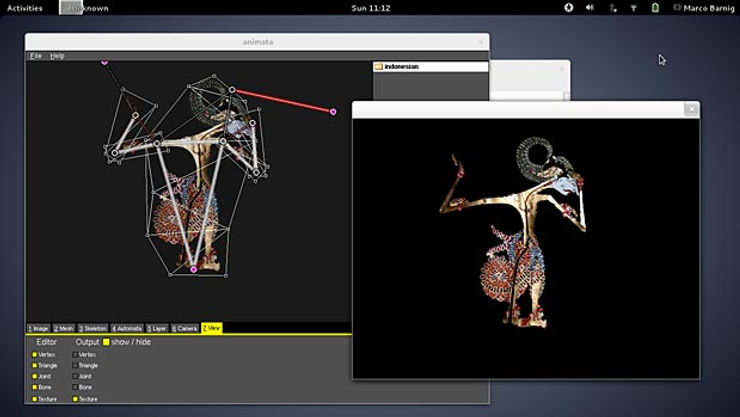Open the Activities overview
The width and height of the screenshot is (740, 417).
pyautogui.click(x=25, y=8)
